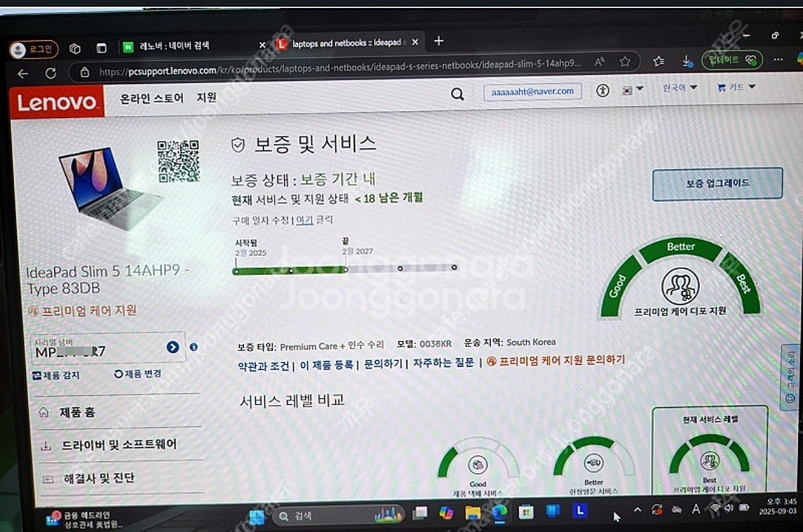This screenshot has width=803, height=532.
Task: Open the 고객의 소리 feedback side tab
Action: 790,377
